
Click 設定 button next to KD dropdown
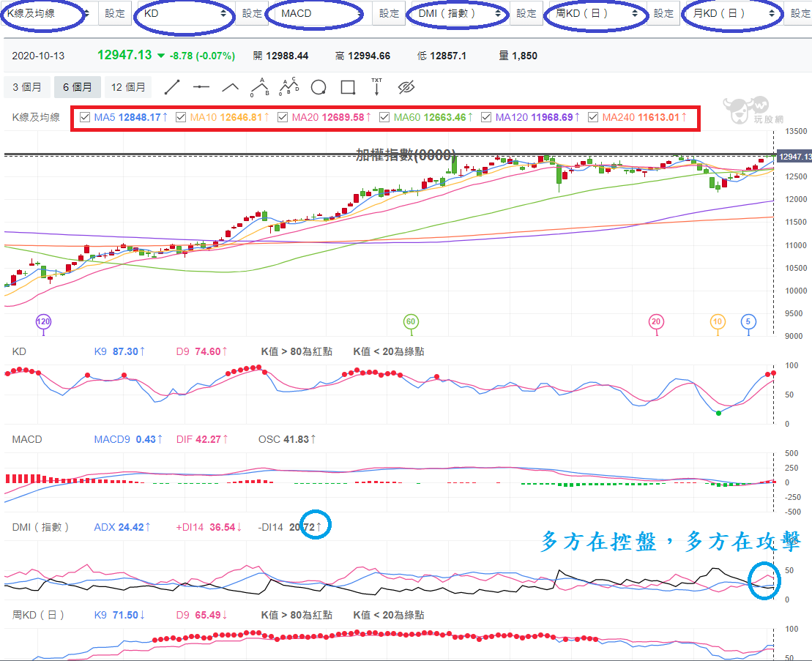click(252, 13)
